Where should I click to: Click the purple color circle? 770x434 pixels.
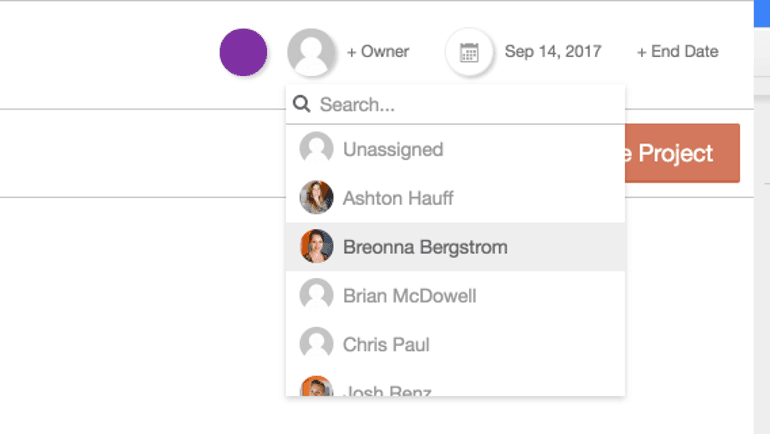243,52
